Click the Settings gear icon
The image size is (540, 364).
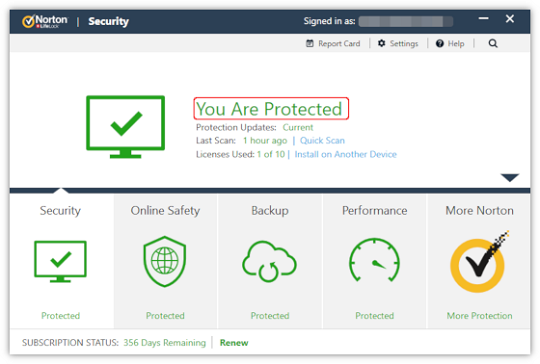point(381,43)
